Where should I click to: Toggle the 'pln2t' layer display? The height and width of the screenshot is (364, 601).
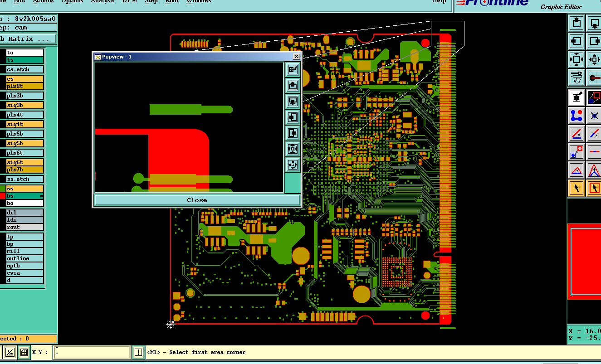pyautogui.click(x=24, y=86)
